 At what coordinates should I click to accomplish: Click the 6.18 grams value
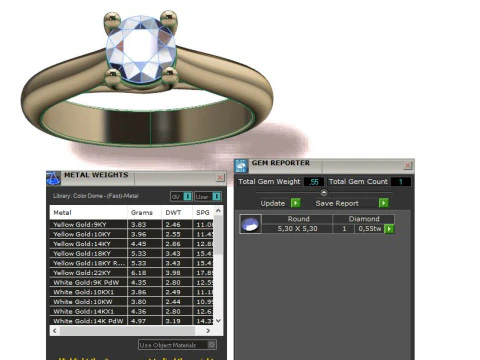[x=139, y=273]
